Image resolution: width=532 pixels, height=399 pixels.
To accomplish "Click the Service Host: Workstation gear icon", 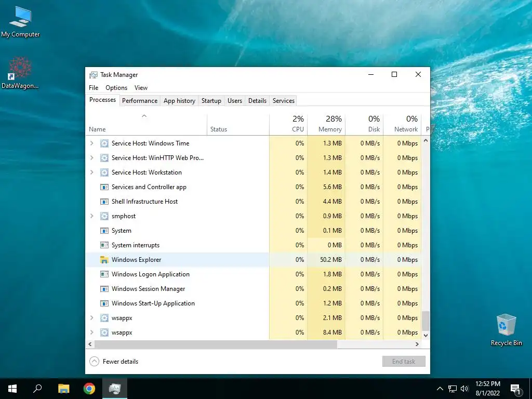I will click(x=104, y=172).
